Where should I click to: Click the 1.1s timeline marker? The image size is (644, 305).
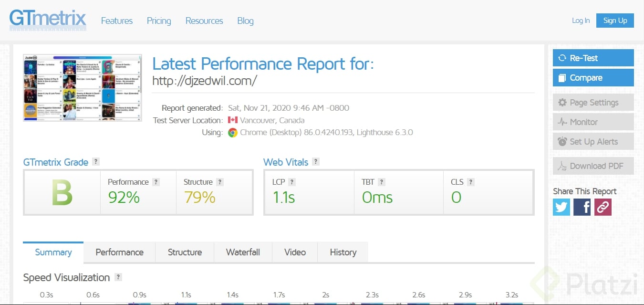click(186, 295)
